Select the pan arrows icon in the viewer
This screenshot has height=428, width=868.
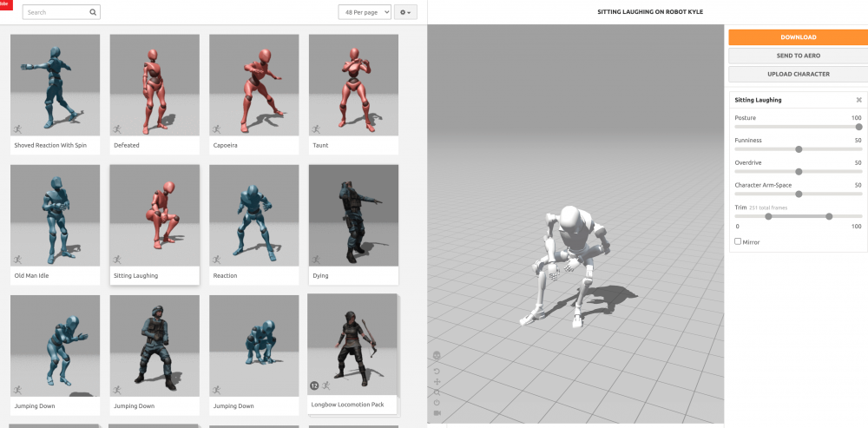pos(437,381)
